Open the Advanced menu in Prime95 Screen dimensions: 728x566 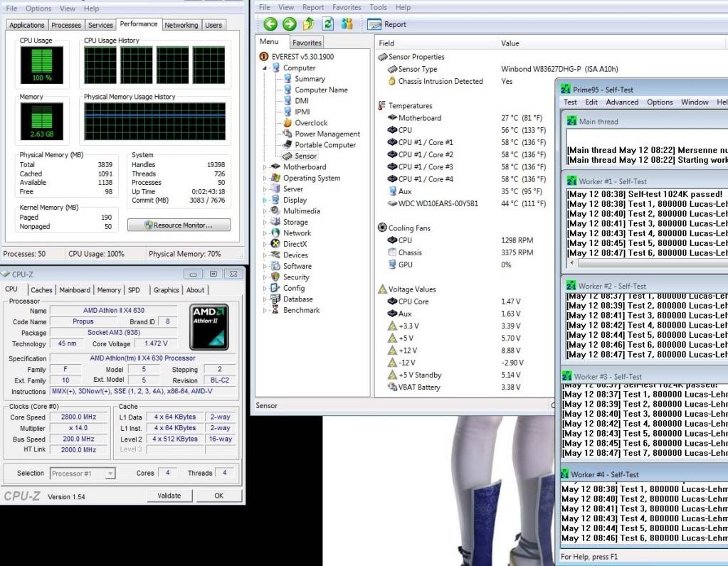[622, 102]
